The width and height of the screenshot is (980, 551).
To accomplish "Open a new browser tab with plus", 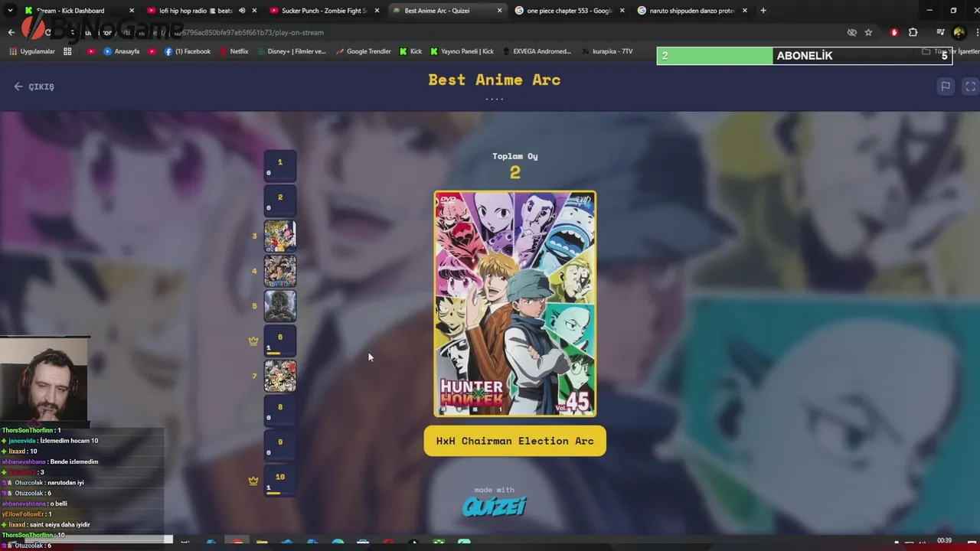I will click(x=763, y=11).
